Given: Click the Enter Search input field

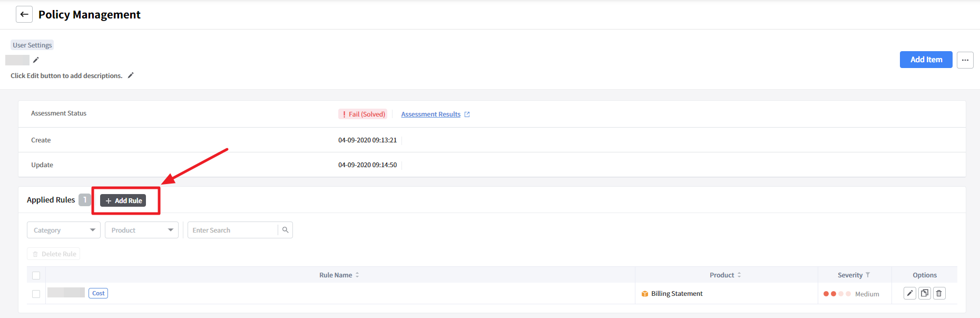Looking at the screenshot, I should point(232,230).
